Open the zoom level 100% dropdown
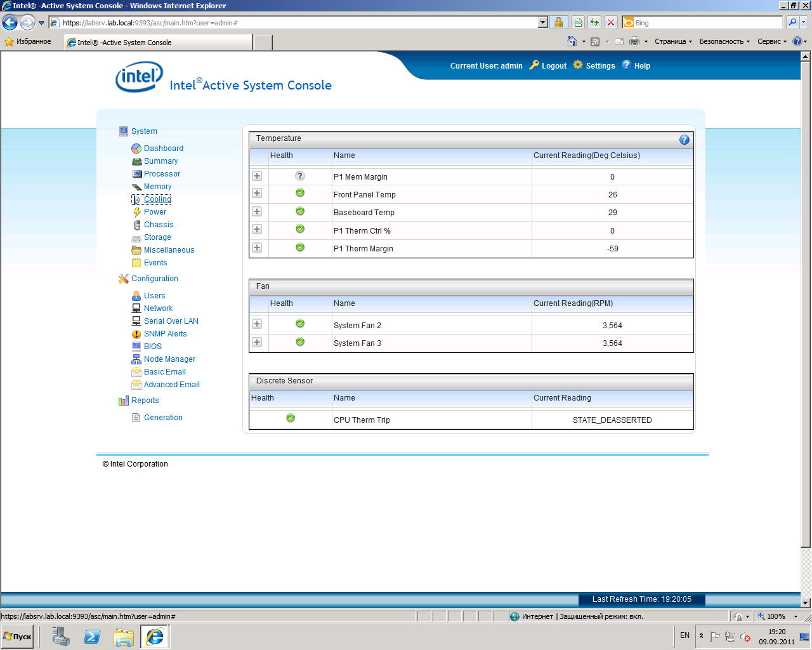Image resolution: width=812 pixels, height=650 pixels. pyautogui.click(x=796, y=616)
